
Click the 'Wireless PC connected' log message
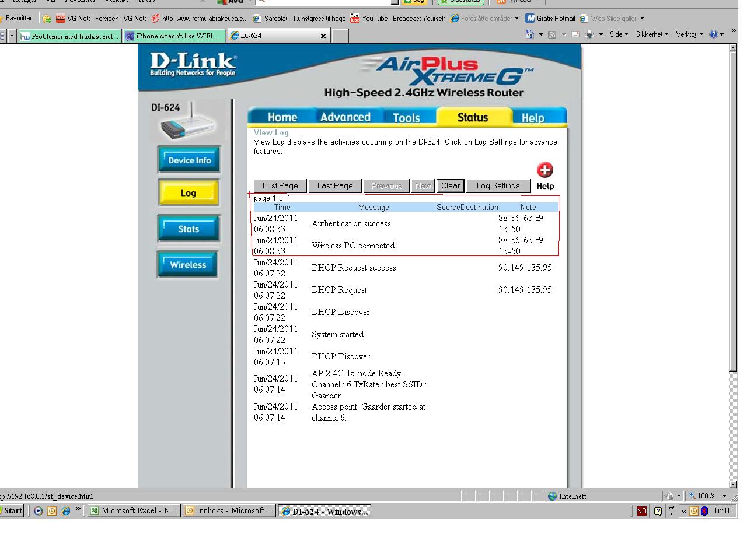coord(353,246)
